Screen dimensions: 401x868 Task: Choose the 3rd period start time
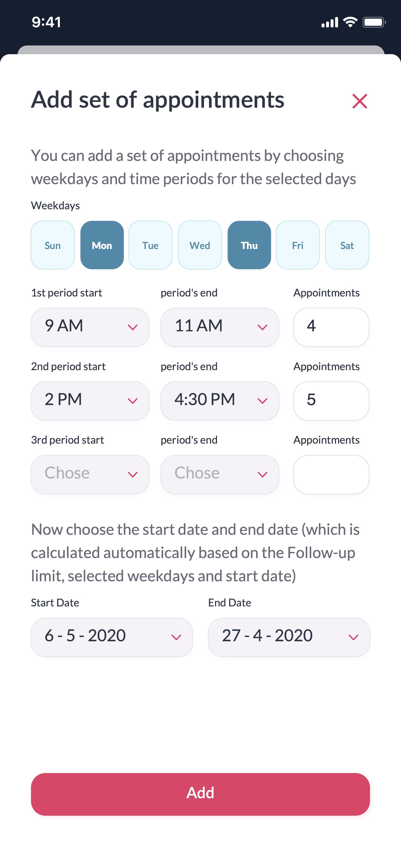click(x=90, y=474)
